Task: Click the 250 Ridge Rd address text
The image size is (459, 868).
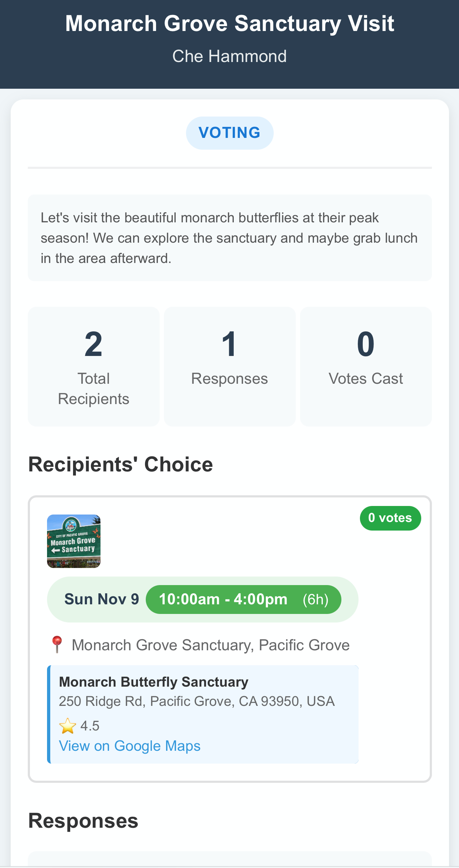Action: point(197,701)
